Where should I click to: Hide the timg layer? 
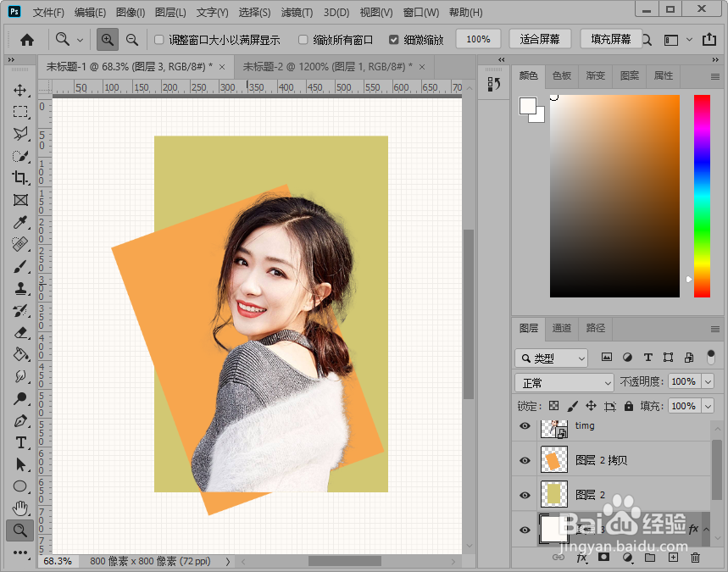tap(525, 425)
